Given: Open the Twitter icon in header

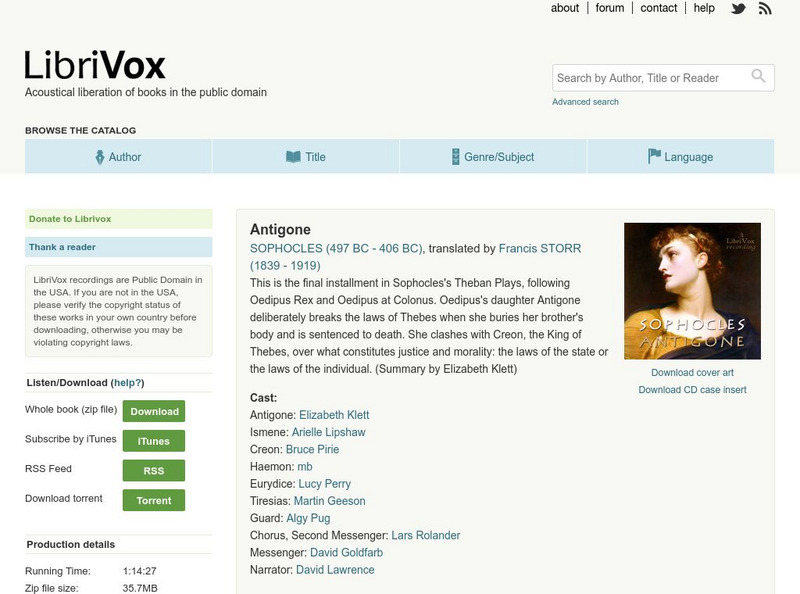Looking at the screenshot, I should (x=738, y=9).
